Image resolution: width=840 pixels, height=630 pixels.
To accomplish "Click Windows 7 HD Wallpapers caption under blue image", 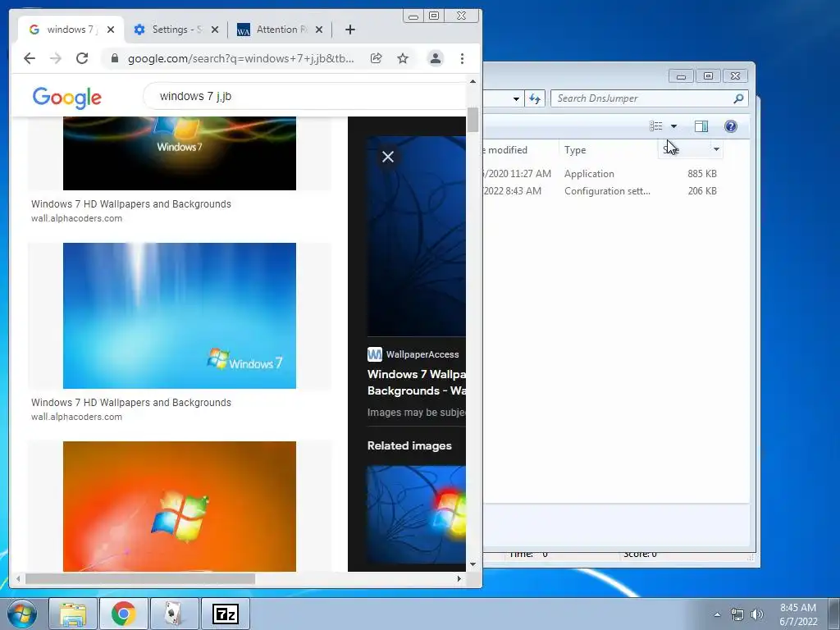I will [x=130, y=402].
